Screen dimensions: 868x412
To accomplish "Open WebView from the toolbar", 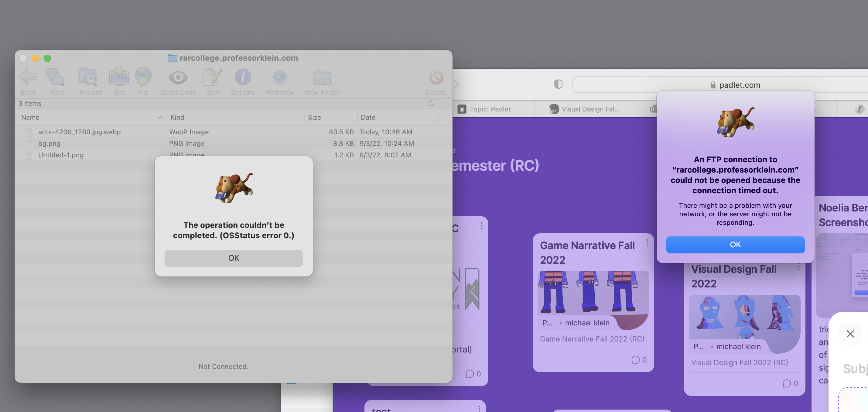I will tap(280, 77).
